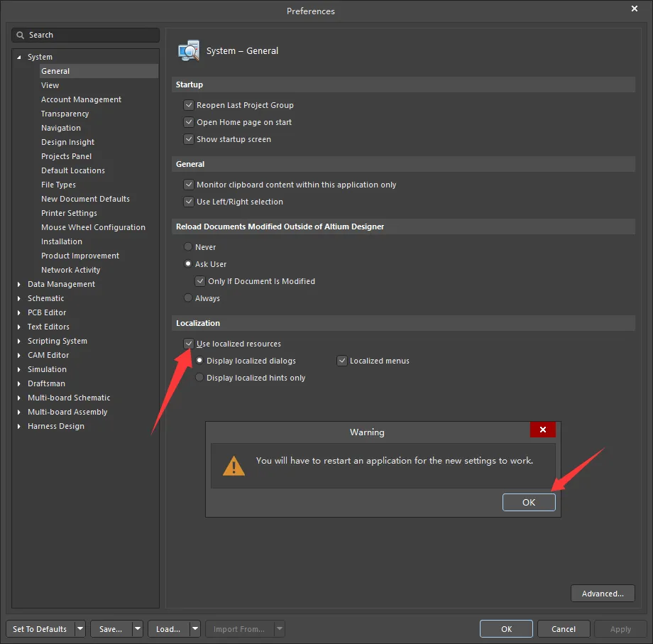Click the Load... button

pos(168,628)
